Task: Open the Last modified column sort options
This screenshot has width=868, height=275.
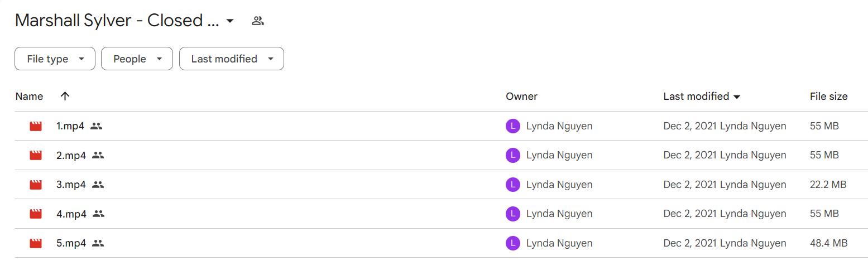Action: [702, 96]
